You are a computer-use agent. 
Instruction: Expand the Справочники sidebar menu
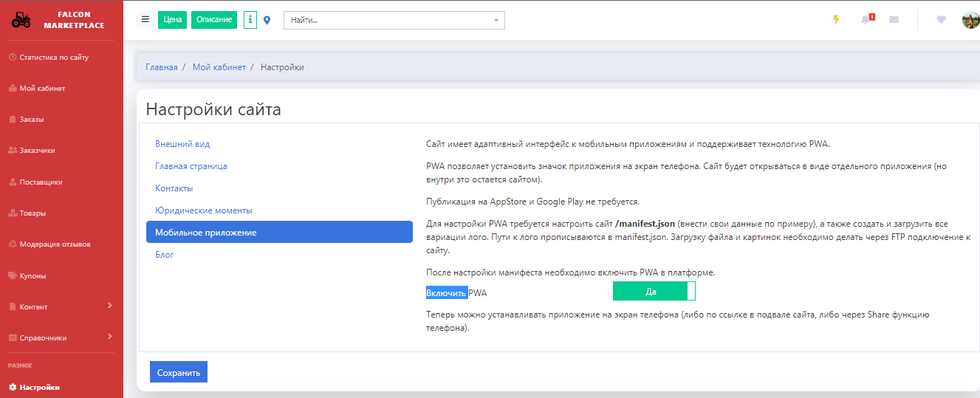coord(61,337)
